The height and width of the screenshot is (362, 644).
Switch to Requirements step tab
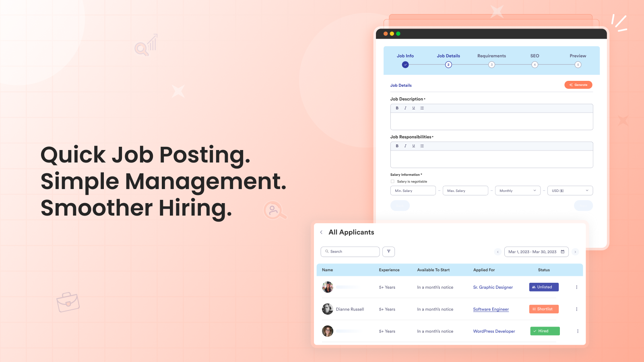click(491, 56)
